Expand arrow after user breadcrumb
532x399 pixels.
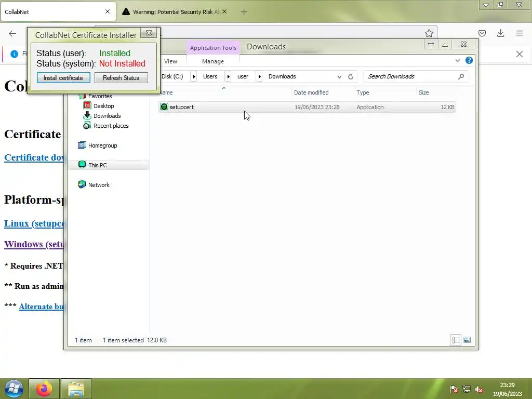pyautogui.click(x=259, y=76)
